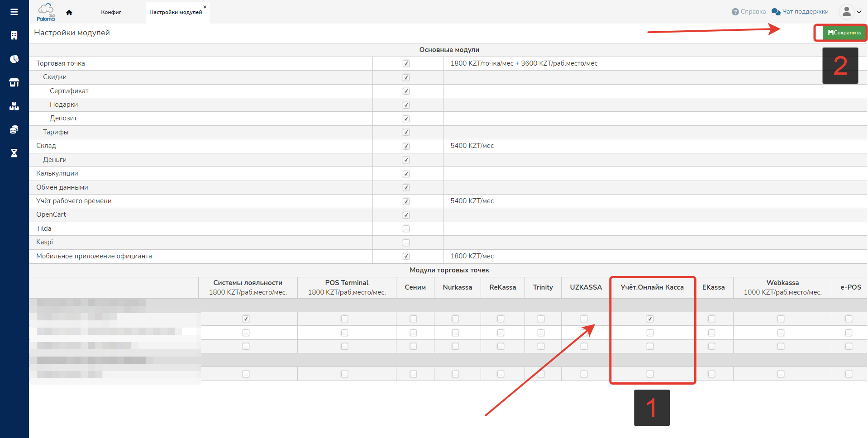Click the building icon in sidebar

[x=14, y=36]
